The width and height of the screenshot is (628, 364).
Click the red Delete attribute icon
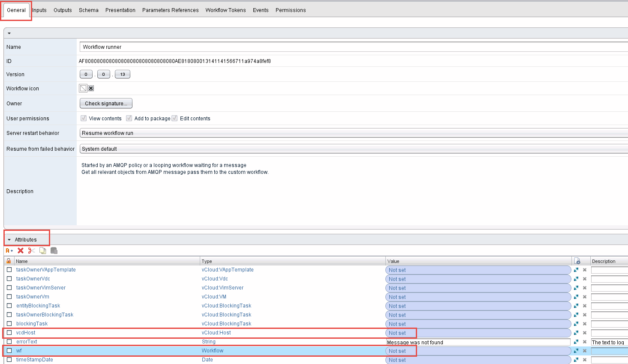pos(21,251)
